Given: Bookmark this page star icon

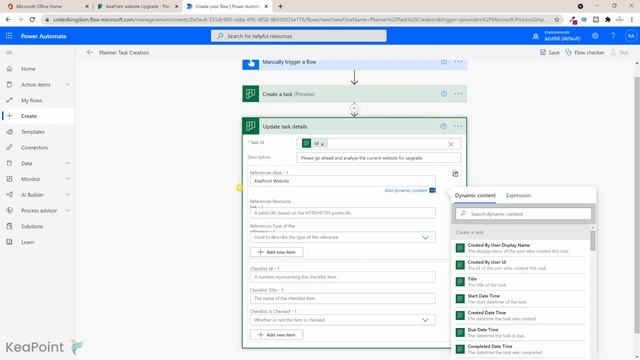Looking at the screenshot, I should tap(557, 20).
